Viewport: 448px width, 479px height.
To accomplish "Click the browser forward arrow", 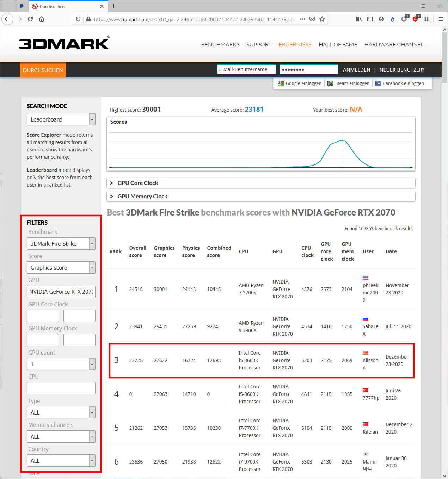I will click(x=19, y=19).
